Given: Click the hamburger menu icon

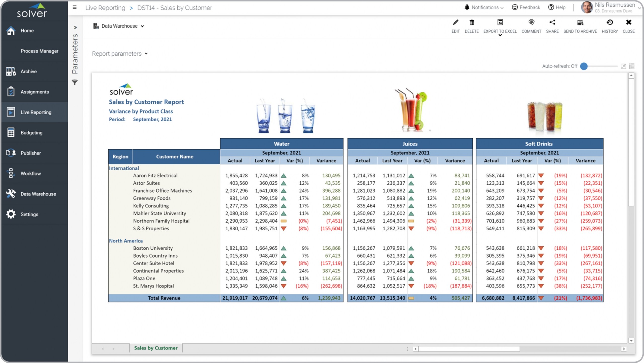Looking at the screenshot, I should pyautogui.click(x=74, y=7).
